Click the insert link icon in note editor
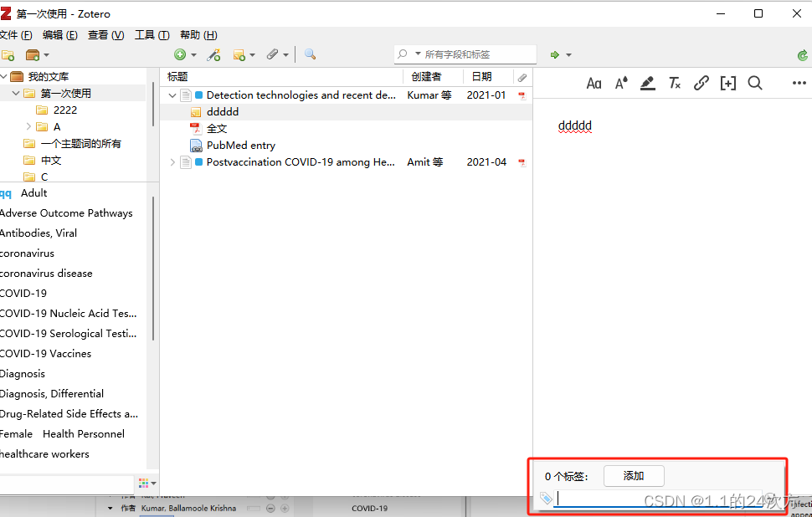 pos(702,83)
